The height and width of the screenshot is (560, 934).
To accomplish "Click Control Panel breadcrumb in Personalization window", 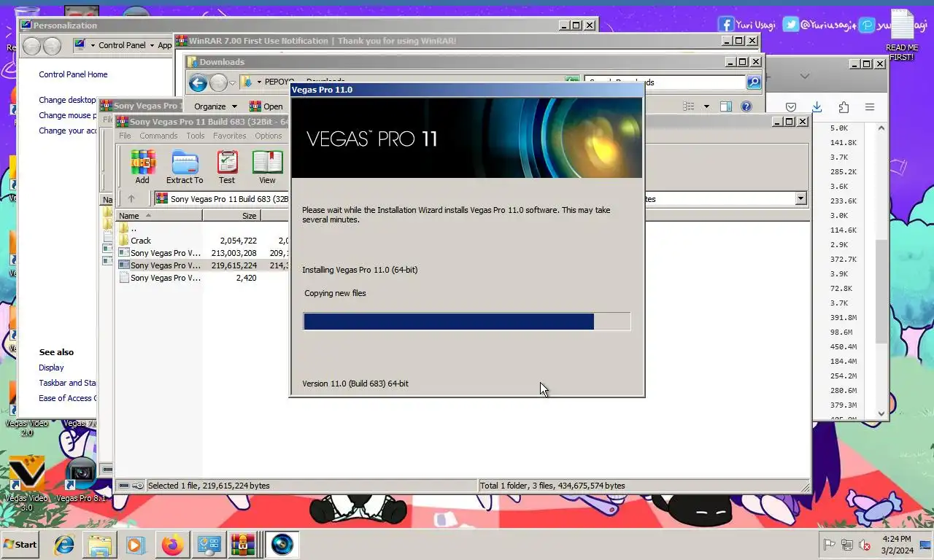I will [122, 45].
